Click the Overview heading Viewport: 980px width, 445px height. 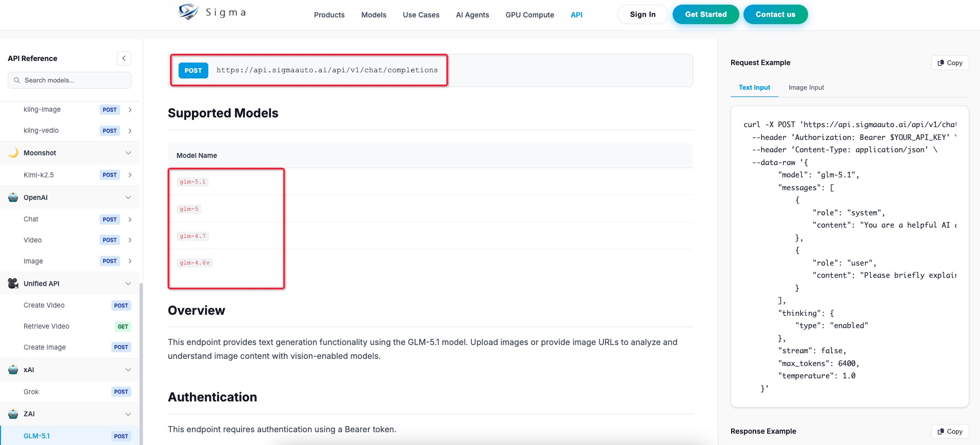point(197,311)
